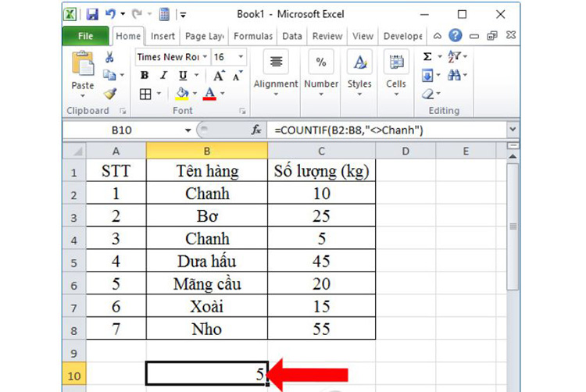Screen dimensions: 586x392
Task: Increase font size with the large A
Action: [219, 76]
